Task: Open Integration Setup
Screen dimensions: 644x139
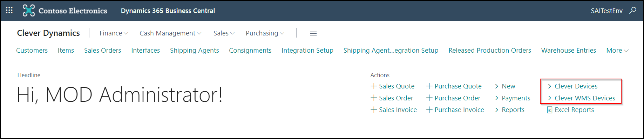Action: 307,51
